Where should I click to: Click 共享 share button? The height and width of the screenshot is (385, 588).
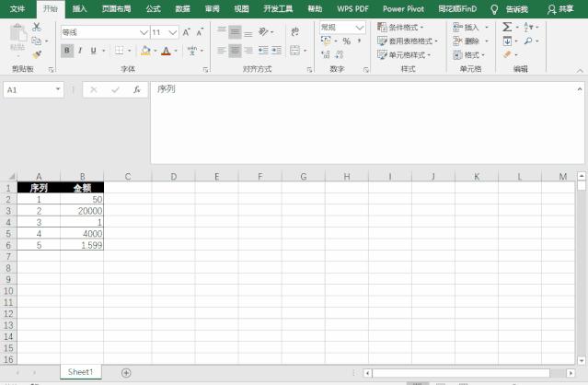pos(560,9)
